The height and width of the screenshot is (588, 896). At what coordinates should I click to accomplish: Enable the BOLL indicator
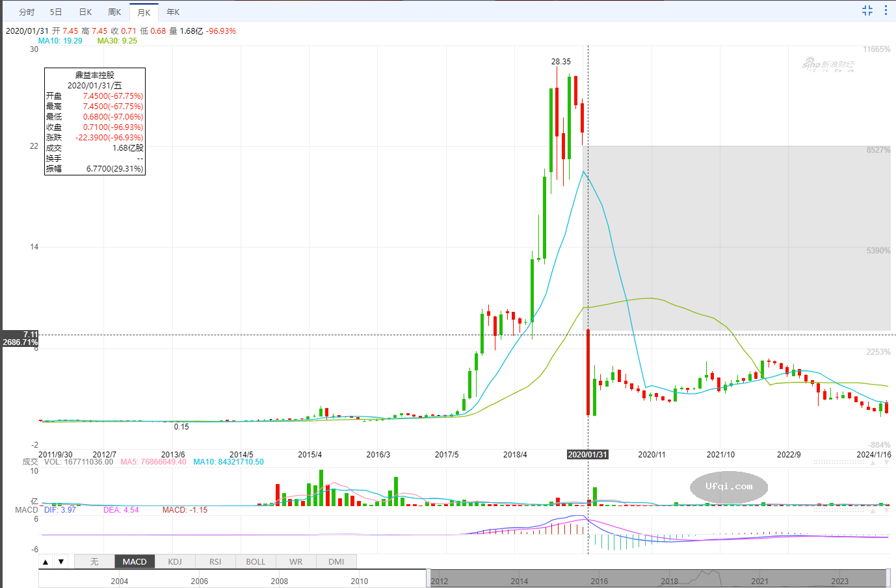256,562
